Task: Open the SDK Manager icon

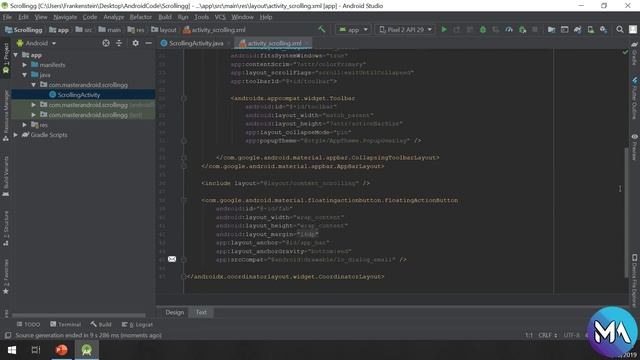Action: tap(604, 29)
